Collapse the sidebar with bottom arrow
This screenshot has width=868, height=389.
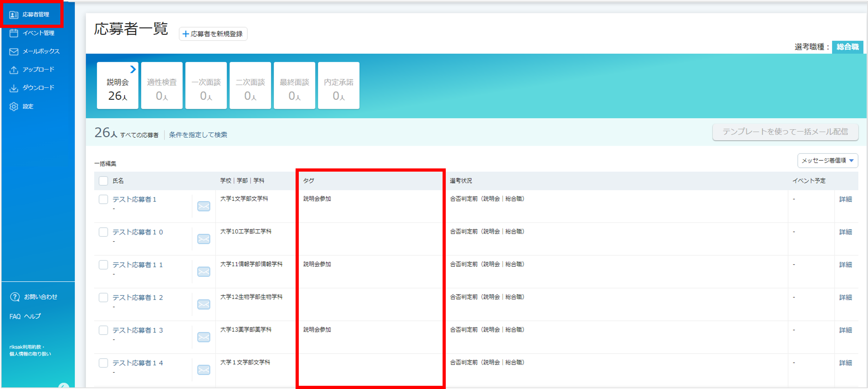point(64,386)
